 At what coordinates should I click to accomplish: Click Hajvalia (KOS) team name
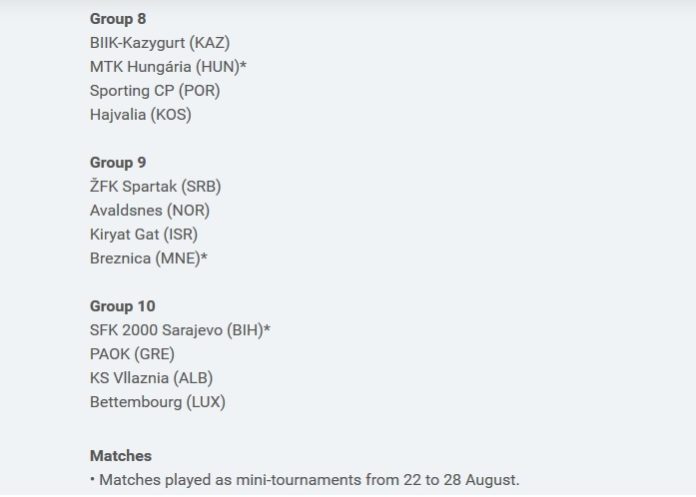[x=141, y=115]
